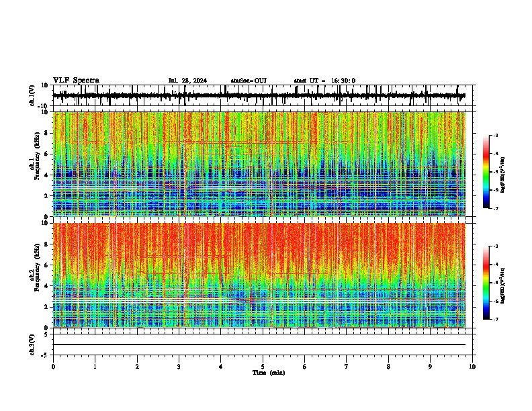Click the ch.2 "Frequency (kHz)" axis label
532x411 pixels.
pyautogui.click(x=38, y=267)
